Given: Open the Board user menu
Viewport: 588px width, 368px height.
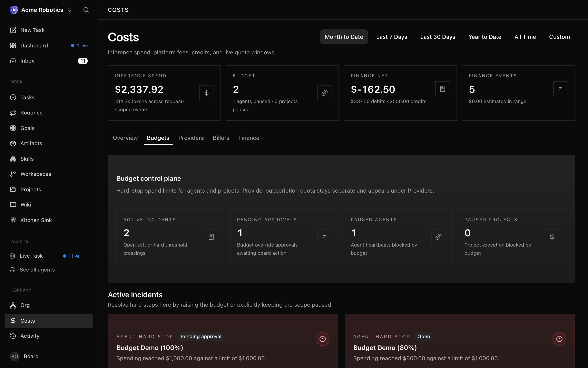Looking at the screenshot, I should [x=49, y=356].
